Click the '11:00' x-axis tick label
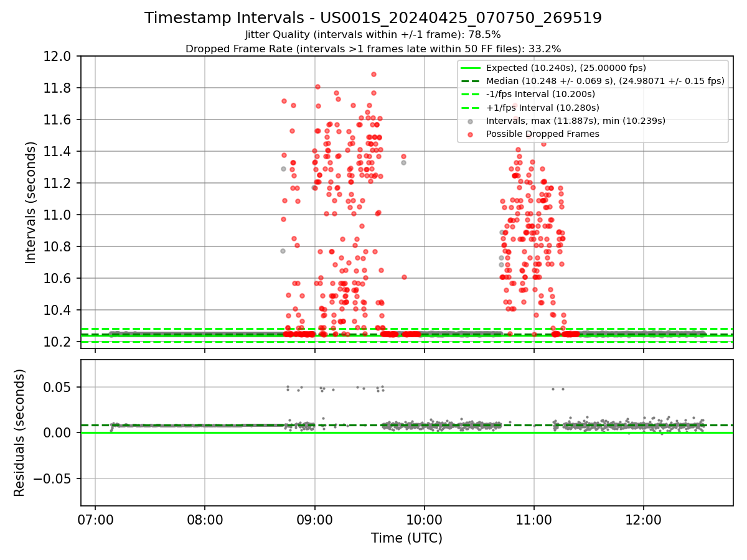 pyautogui.click(x=534, y=519)
